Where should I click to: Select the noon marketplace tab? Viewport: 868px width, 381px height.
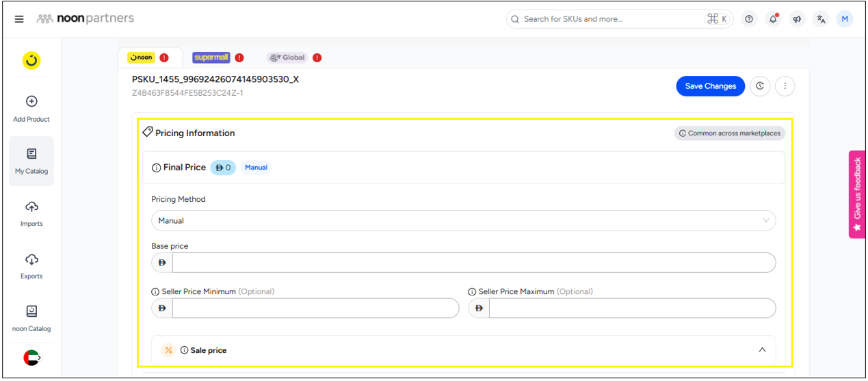[142, 57]
